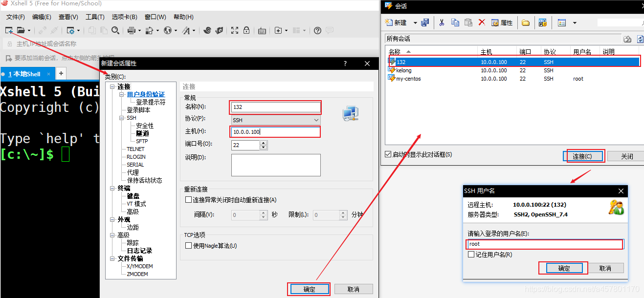Click the Print icon in Xshell toolbar
The image size is (644, 298).
coord(132,30)
